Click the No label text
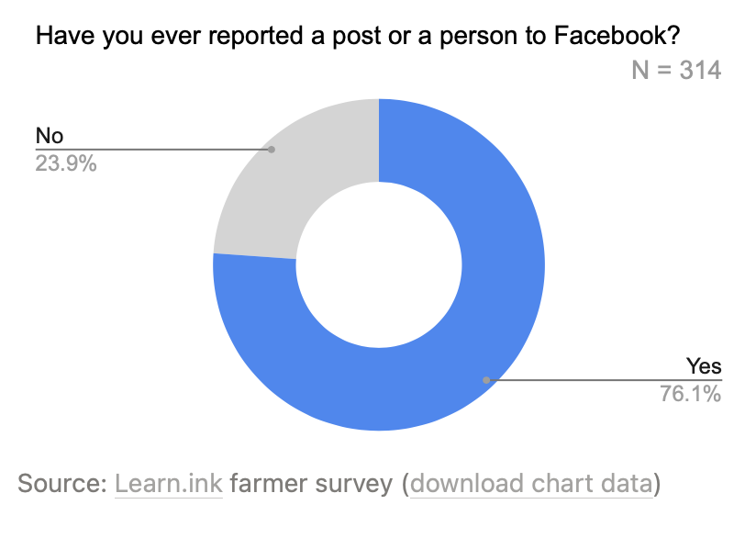 point(50,136)
